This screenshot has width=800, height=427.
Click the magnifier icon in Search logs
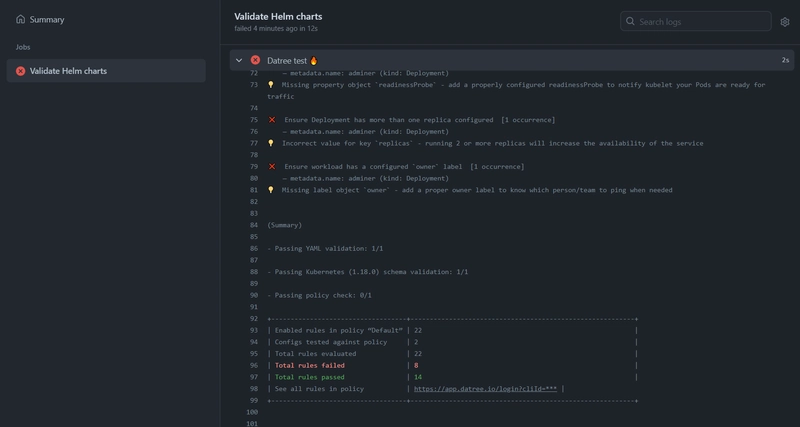[x=630, y=21]
